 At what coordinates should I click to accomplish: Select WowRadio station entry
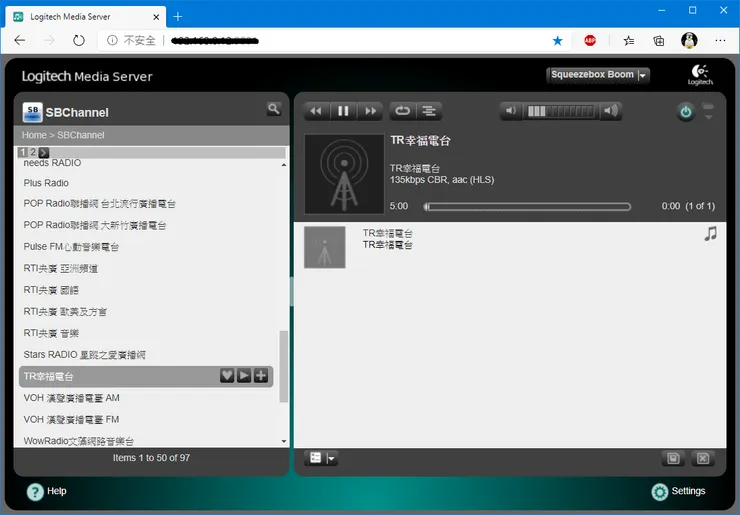click(79, 441)
